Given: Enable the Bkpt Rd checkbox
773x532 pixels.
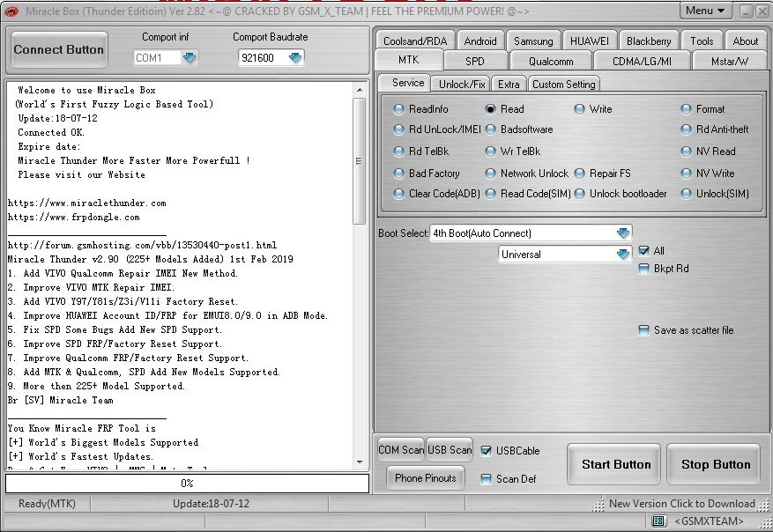Looking at the screenshot, I should [x=643, y=269].
